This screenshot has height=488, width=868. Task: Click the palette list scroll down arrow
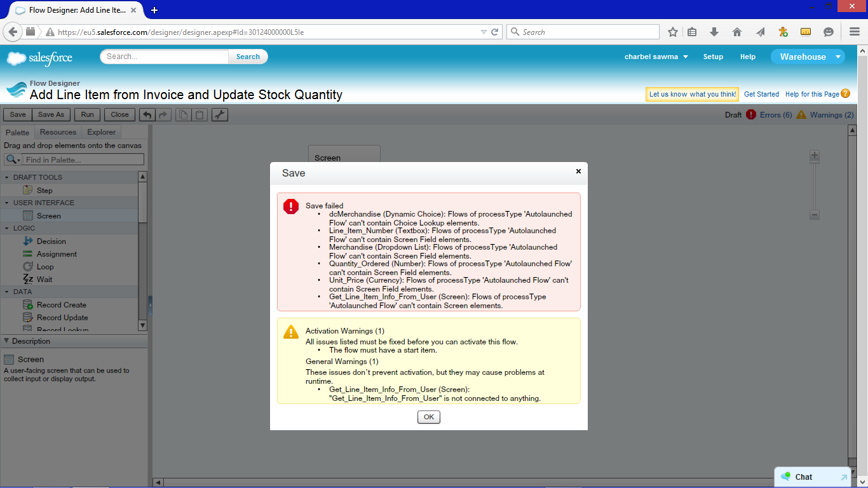(x=142, y=325)
